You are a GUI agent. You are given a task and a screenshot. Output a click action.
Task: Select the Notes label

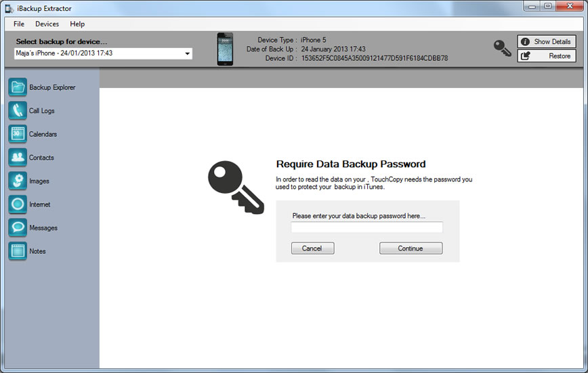[37, 252]
